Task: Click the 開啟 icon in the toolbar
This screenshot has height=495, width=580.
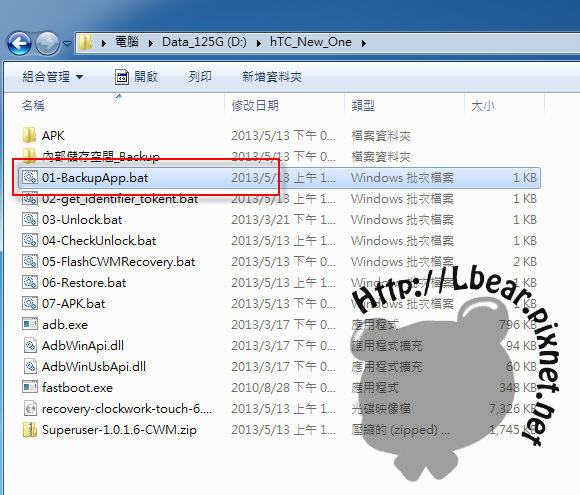Action: [x=122, y=77]
